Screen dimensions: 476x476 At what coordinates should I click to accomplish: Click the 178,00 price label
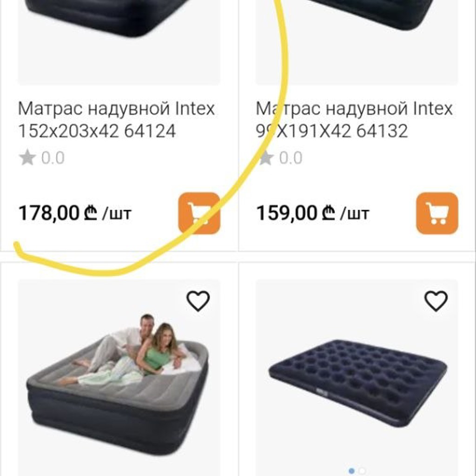(49, 213)
